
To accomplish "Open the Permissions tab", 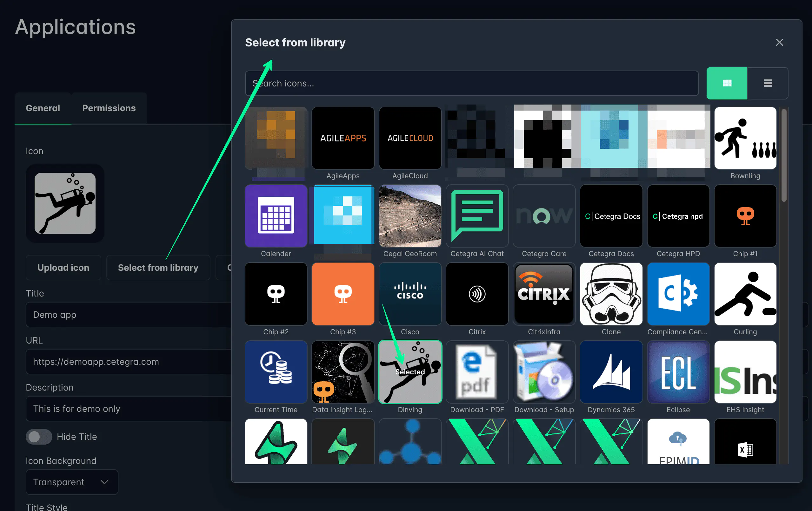I will (x=109, y=108).
